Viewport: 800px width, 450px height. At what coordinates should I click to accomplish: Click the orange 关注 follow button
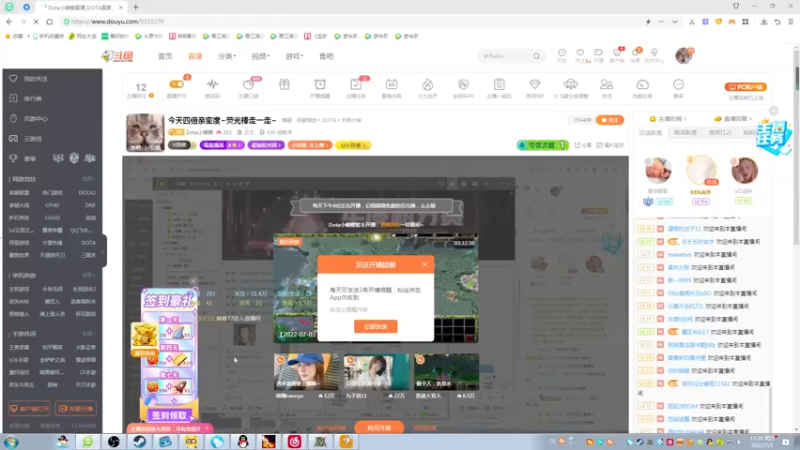click(x=610, y=120)
